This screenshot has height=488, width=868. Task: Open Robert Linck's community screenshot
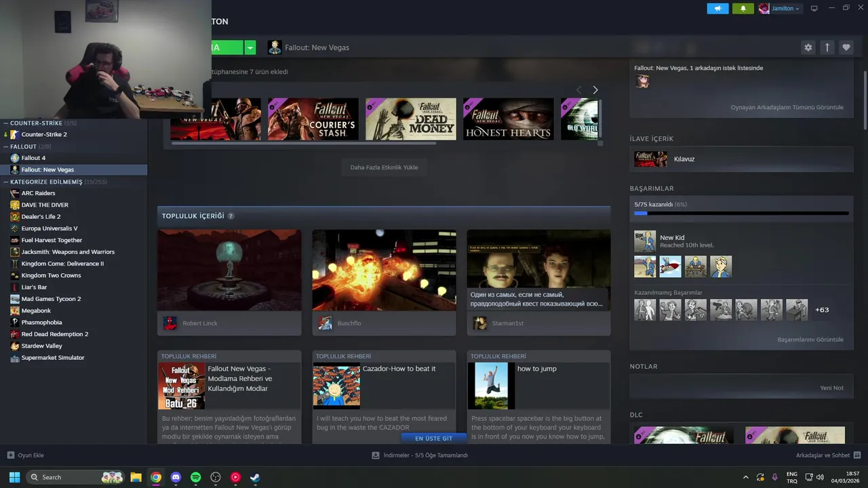pos(229,270)
